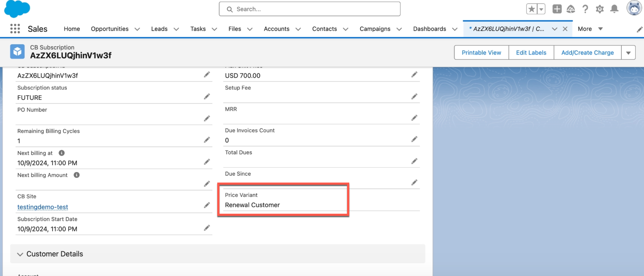Click the Printable View button

(481, 53)
